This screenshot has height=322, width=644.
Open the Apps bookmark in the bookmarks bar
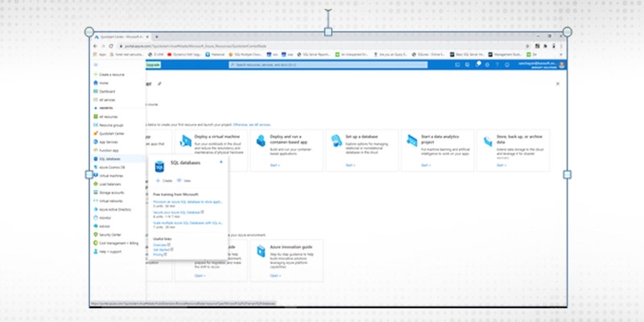pos(100,54)
